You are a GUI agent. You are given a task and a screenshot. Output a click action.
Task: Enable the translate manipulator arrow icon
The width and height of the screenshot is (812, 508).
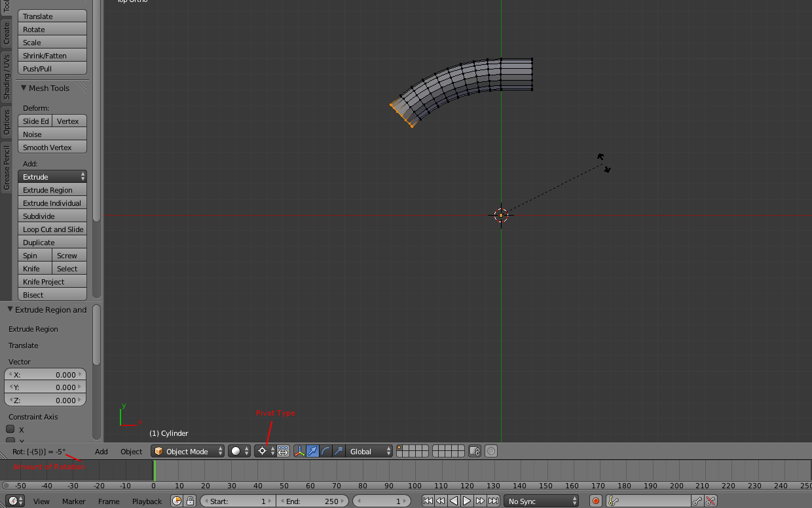pyautogui.click(x=313, y=451)
